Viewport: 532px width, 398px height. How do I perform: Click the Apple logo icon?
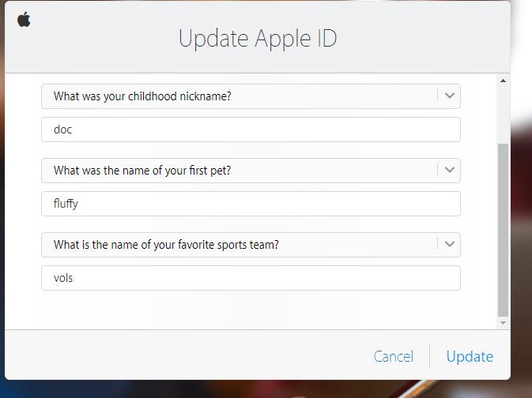click(24, 19)
